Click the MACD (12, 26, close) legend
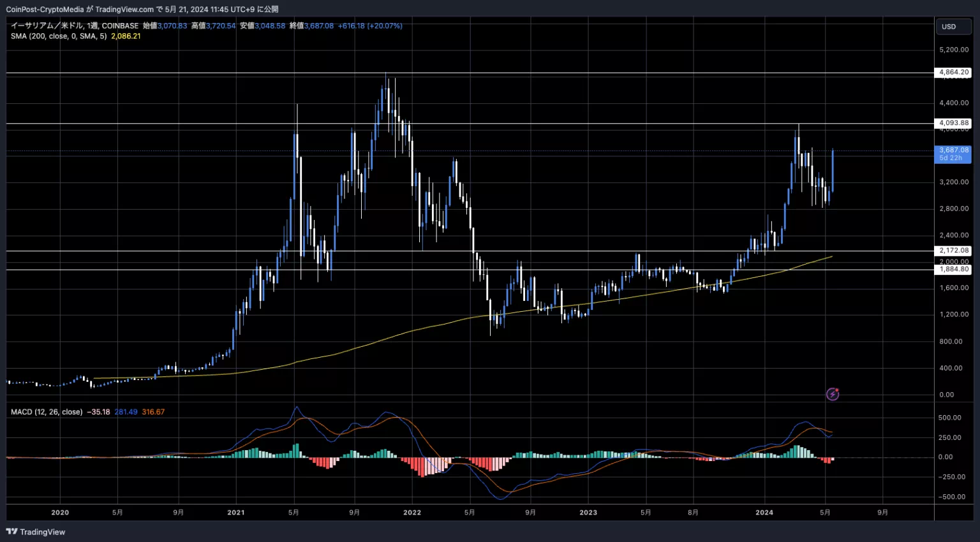The width and height of the screenshot is (980, 542). (47, 412)
